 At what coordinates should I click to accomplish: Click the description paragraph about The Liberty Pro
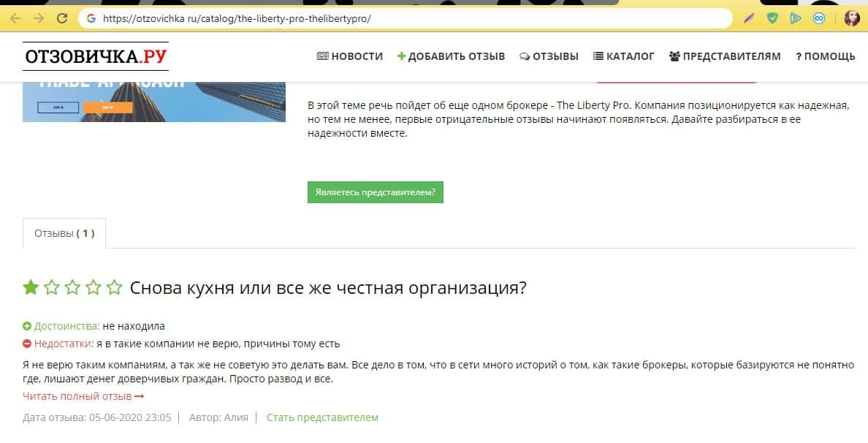click(x=579, y=119)
